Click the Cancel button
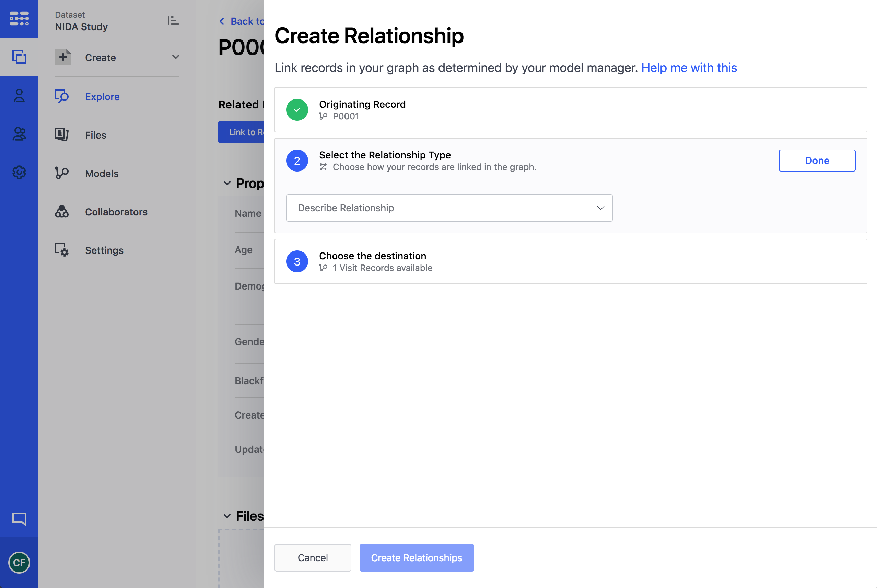 (312, 557)
